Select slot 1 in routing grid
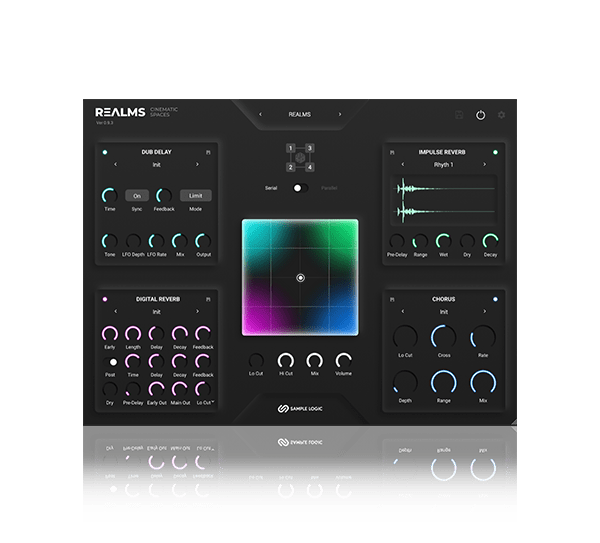Image resolution: width=600 pixels, height=543 pixels. [290, 148]
